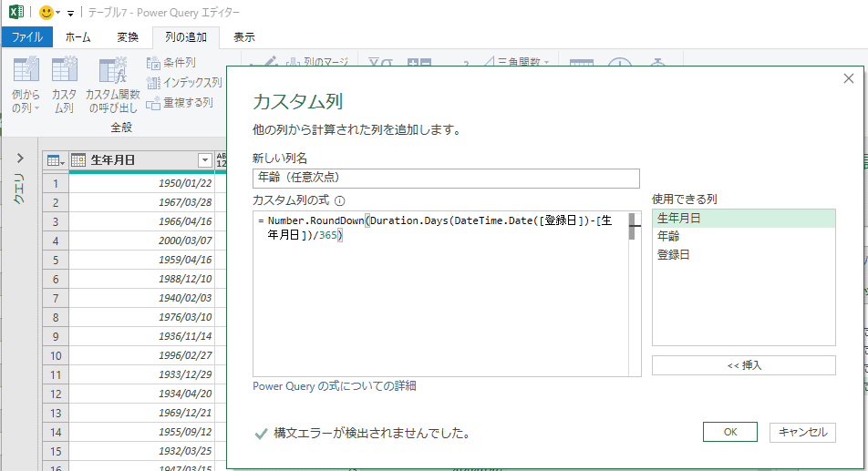
Task: Select 登録日 in the available columns list
Action: coord(673,255)
